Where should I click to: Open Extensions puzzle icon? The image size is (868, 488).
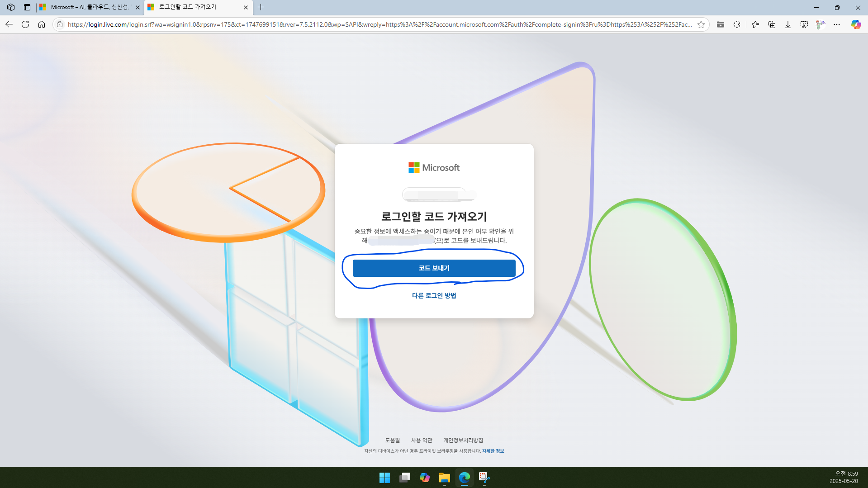(737, 24)
